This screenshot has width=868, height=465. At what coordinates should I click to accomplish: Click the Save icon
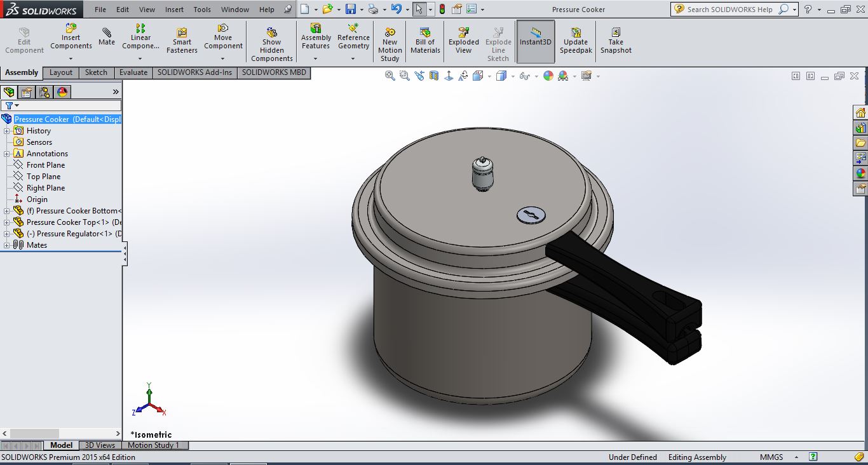351,10
